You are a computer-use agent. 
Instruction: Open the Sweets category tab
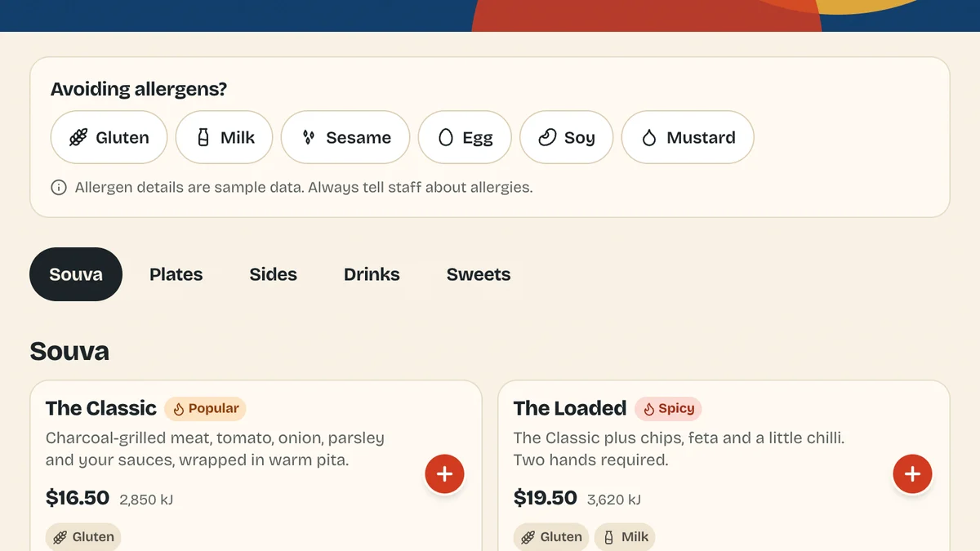pos(479,274)
